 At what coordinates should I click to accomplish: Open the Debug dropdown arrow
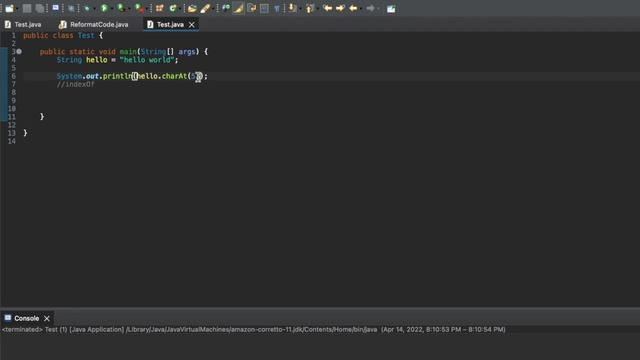click(x=94, y=9)
